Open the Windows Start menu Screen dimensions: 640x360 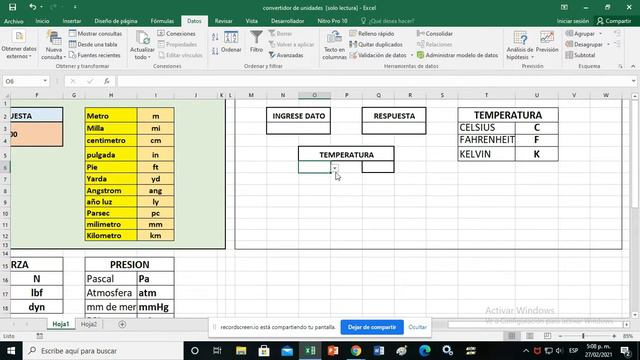[x=11, y=351]
